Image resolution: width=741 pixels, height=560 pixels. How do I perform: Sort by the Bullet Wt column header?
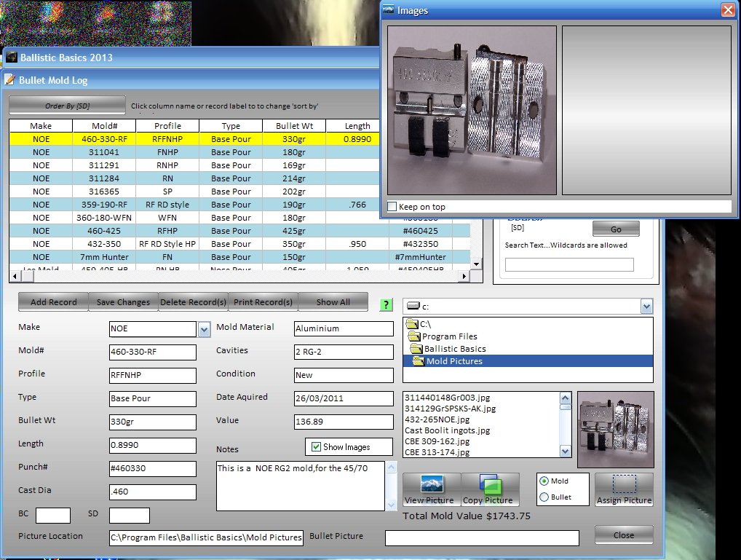[294, 126]
